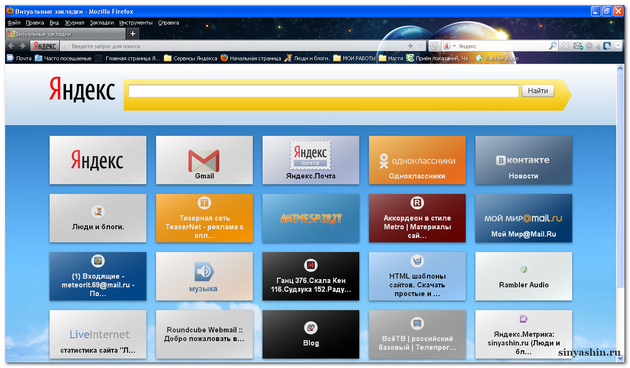Click the Найти search button
630x368 pixels.
[538, 91]
